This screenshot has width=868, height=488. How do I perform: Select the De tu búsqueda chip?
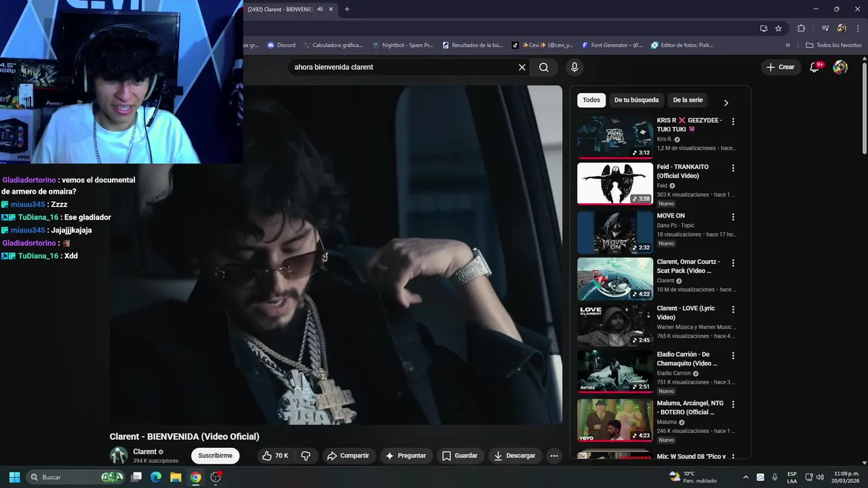click(636, 100)
